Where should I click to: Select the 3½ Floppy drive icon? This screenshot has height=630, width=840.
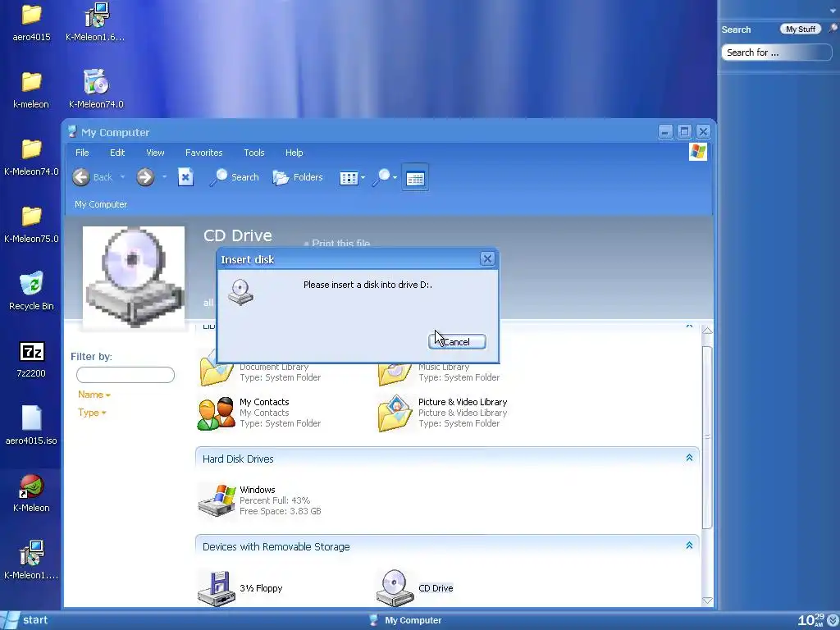pos(217,588)
